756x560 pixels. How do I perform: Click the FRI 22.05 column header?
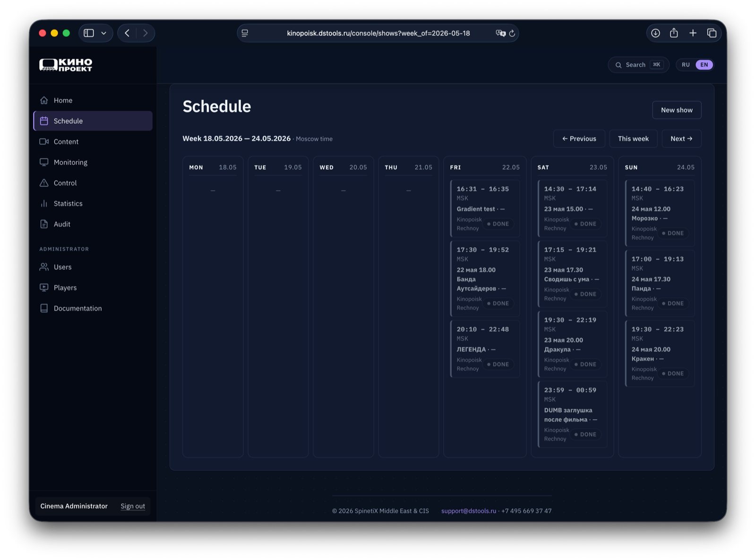pos(485,167)
